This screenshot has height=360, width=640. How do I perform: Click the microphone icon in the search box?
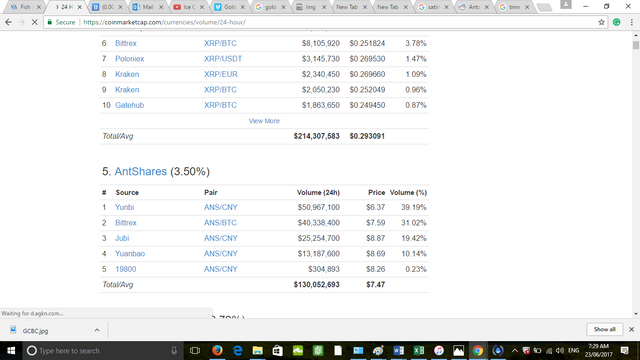pyautogui.click(x=174, y=351)
